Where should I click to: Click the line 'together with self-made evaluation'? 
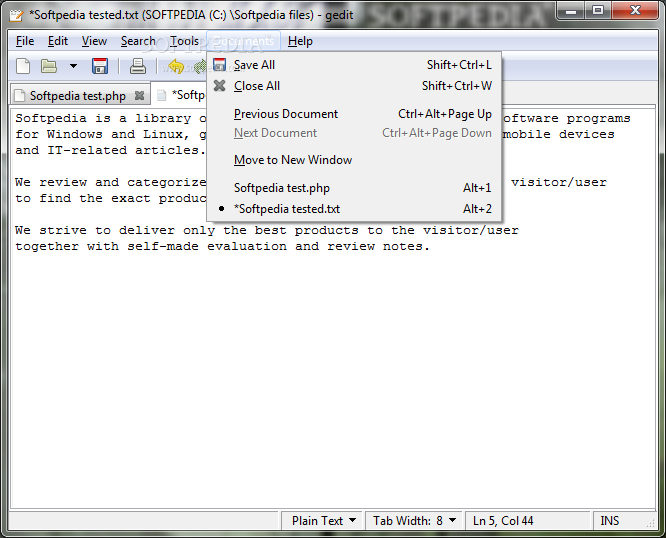coord(151,246)
